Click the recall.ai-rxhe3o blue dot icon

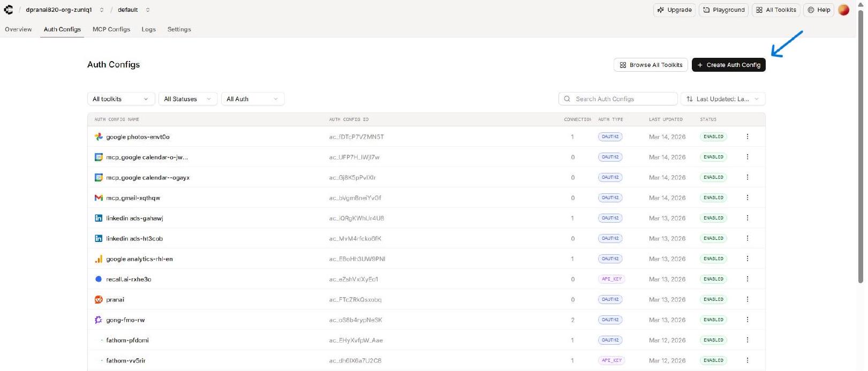coord(99,279)
